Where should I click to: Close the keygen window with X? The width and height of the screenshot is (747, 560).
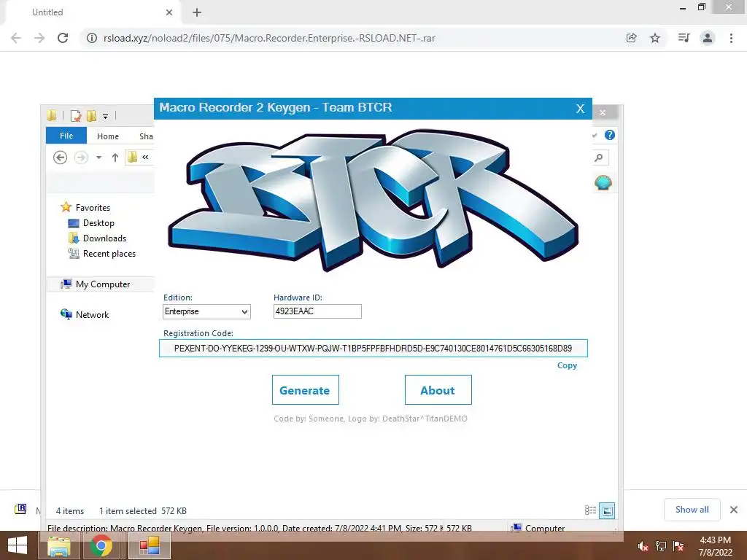pos(580,109)
